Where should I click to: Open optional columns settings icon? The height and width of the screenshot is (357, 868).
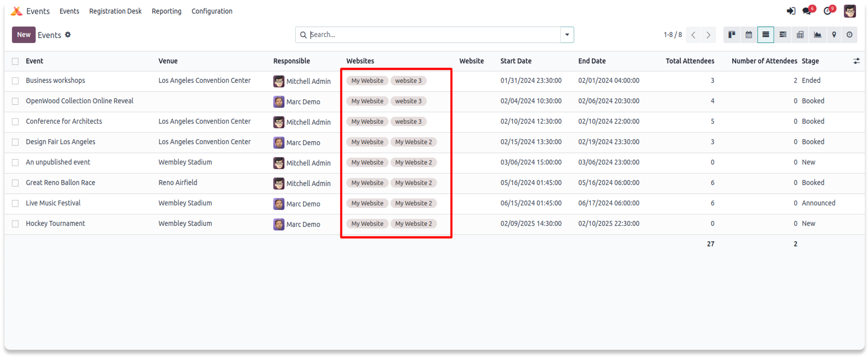click(856, 61)
